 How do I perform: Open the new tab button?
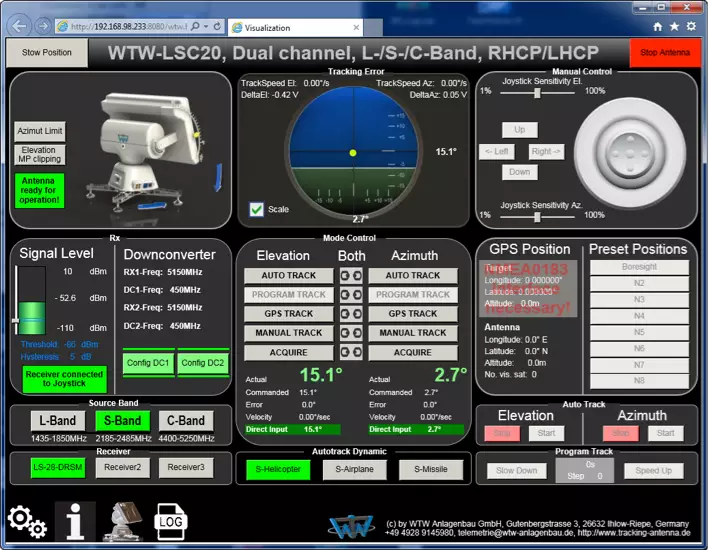tap(373, 28)
